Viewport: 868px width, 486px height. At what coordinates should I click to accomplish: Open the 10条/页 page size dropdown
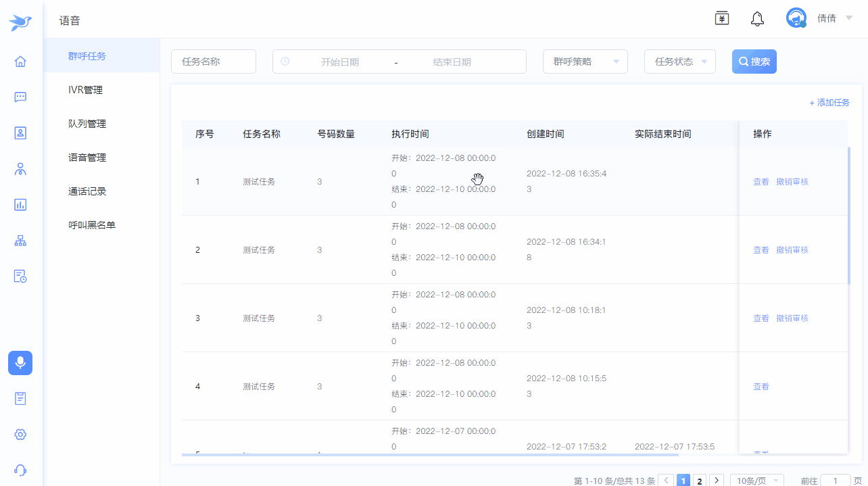[756, 481]
